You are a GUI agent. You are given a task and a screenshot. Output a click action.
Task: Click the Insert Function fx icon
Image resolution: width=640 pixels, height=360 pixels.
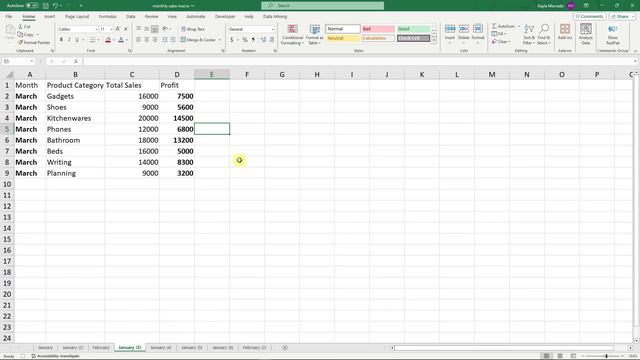point(76,61)
